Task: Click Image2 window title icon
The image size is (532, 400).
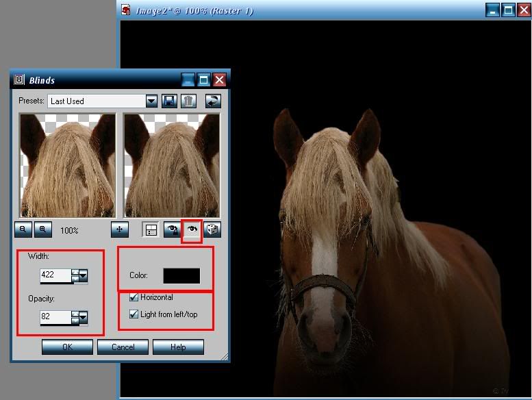Action: 126,10
